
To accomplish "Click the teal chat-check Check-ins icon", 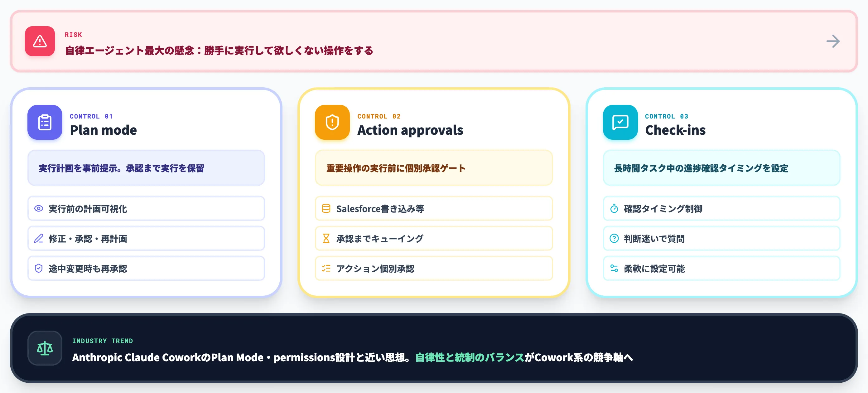I will (620, 122).
